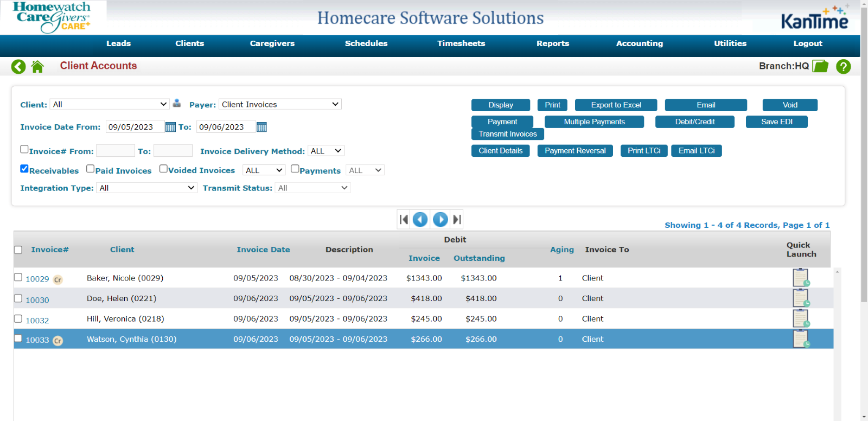Open quick launch for invoice 10033
Screen dimensions: 868x421
(801, 339)
